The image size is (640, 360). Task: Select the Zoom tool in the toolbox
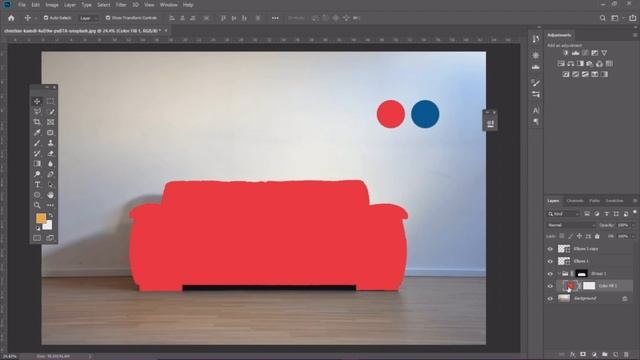pyautogui.click(x=37, y=205)
